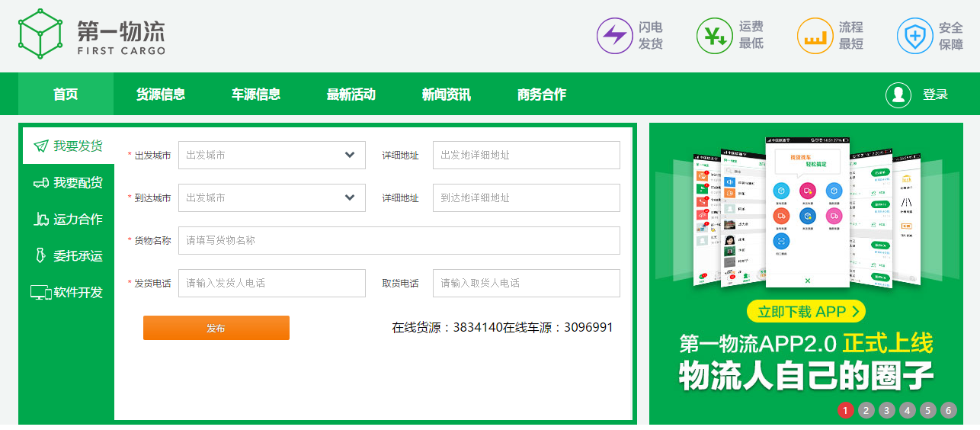Click the green yen 运费最低 icon

click(715, 36)
